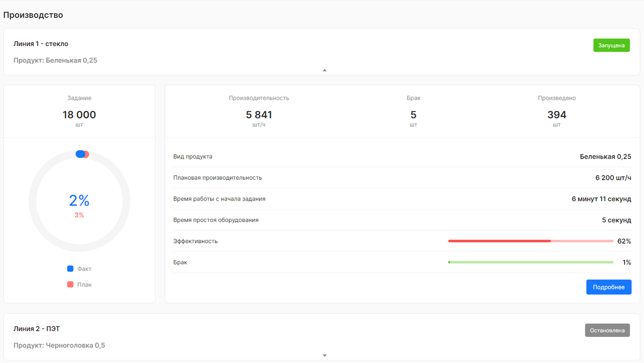Click the Подробнее button

point(609,287)
